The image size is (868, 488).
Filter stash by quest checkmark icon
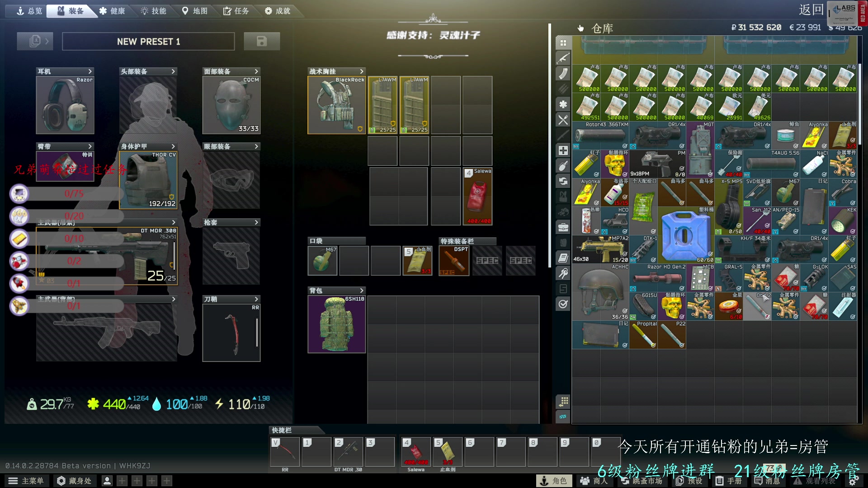[x=563, y=304]
